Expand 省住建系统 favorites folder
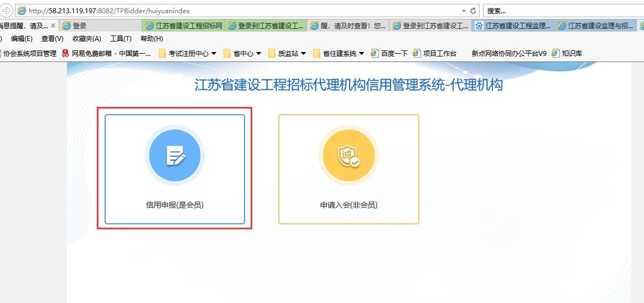The width and height of the screenshot is (644, 303). click(x=339, y=53)
